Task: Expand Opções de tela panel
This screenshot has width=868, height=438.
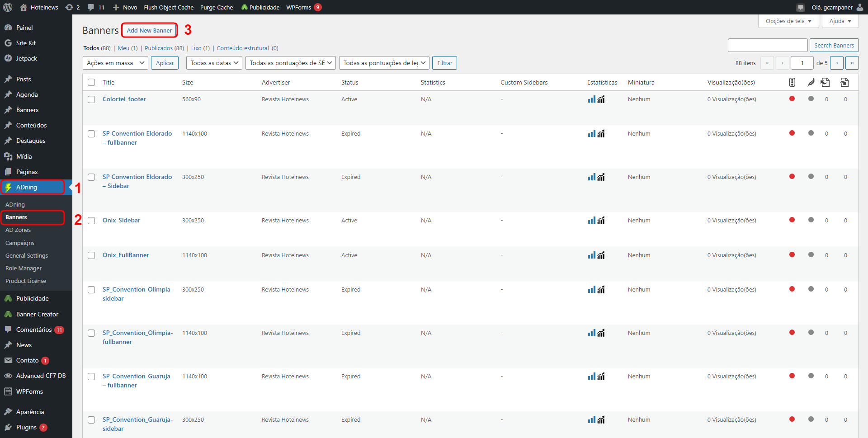Action: coord(788,21)
